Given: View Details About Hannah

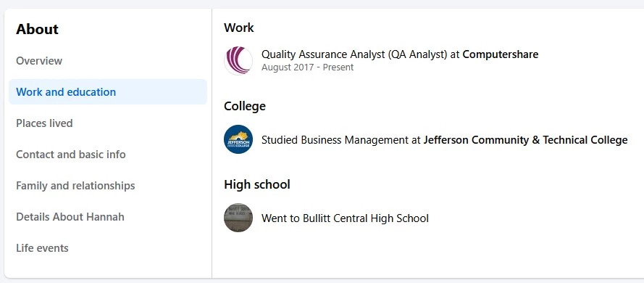Looking at the screenshot, I should pos(70,217).
